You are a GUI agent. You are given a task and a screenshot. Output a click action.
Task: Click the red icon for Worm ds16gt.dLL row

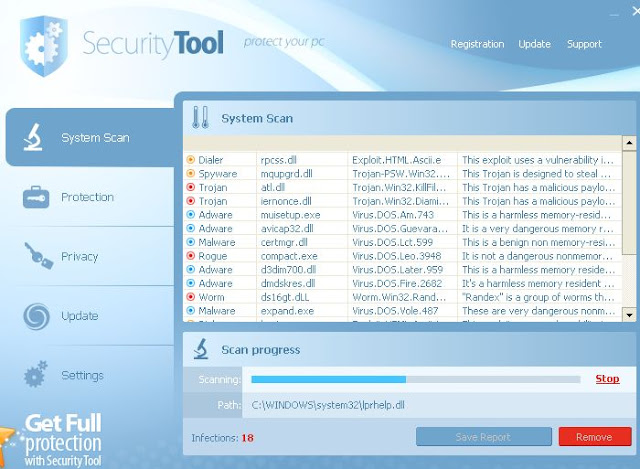click(191, 297)
